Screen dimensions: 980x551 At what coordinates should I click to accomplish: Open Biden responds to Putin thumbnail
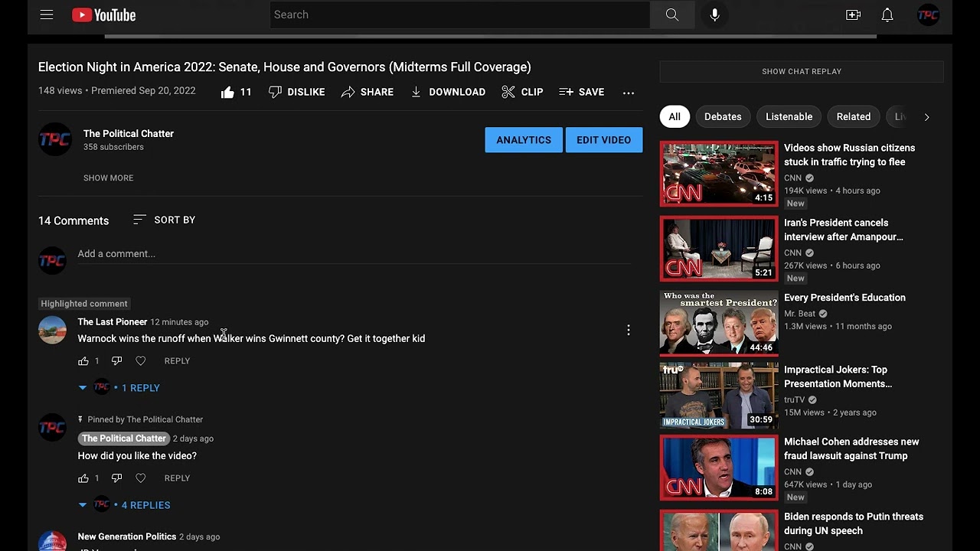point(719,530)
